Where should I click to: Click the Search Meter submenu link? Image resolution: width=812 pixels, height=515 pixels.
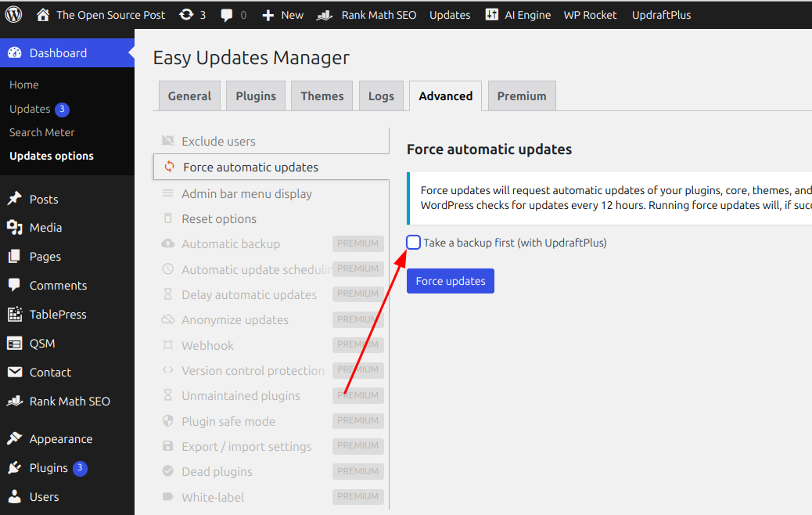[x=42, y=132]
